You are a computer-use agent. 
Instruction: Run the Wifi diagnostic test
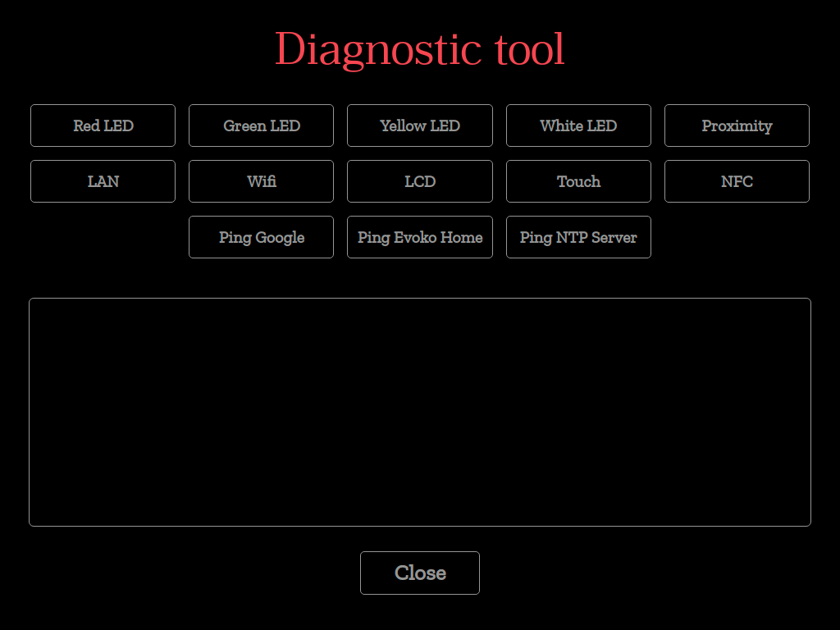click(261, 181)
